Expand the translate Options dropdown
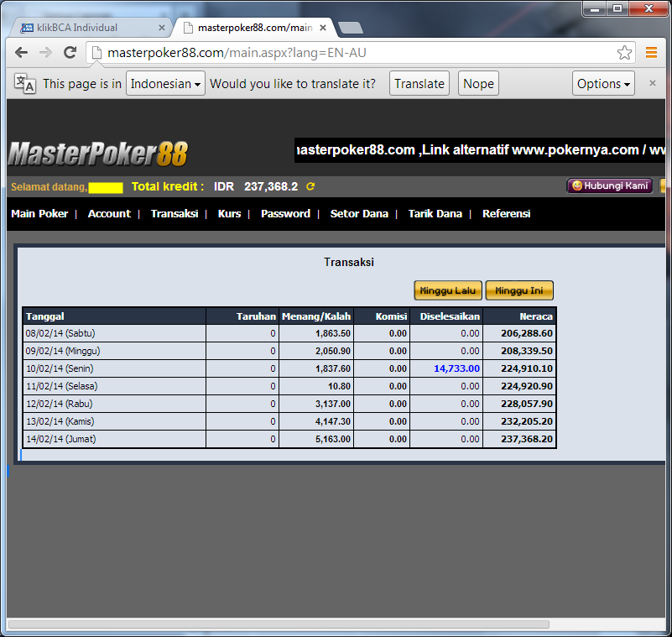Viewport: 672px width, 637px height. point(603,83)
